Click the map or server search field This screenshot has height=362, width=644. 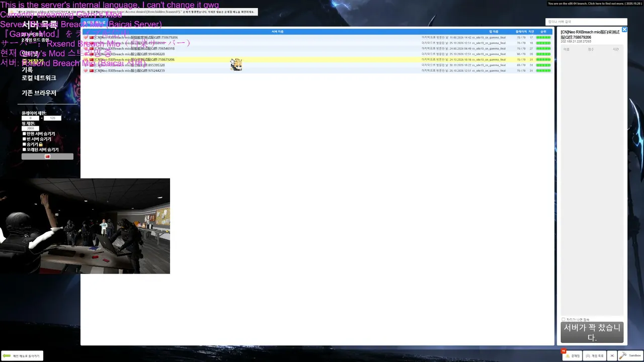click(586, 22)
